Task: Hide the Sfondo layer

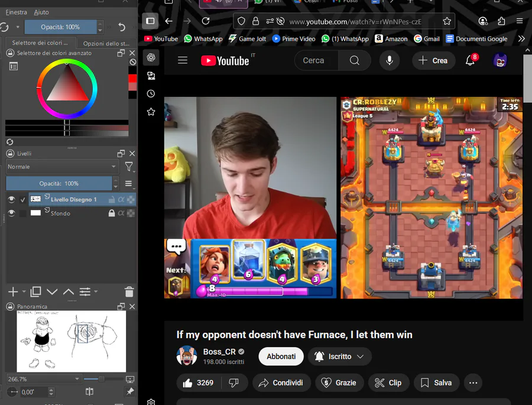Action: [11, 213]
